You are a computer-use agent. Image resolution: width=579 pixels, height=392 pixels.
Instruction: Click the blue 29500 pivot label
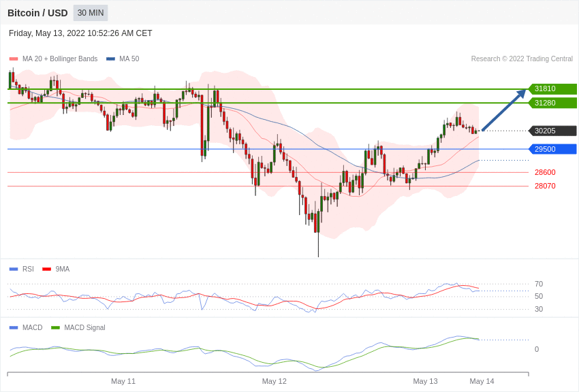[552, 149]
